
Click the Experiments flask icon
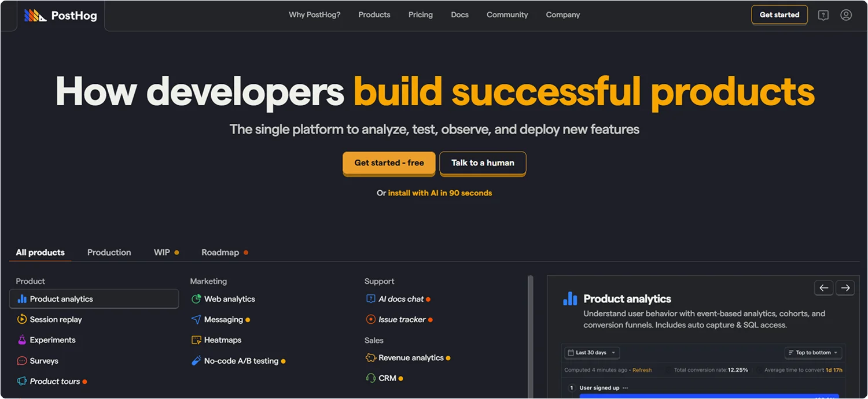pos(22,340)
